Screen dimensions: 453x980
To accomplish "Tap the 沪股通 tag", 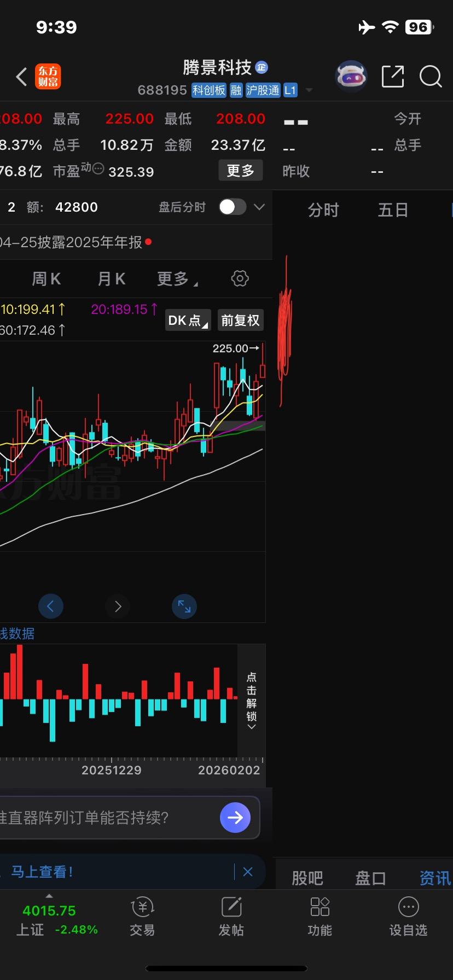I will pos(263,90).
